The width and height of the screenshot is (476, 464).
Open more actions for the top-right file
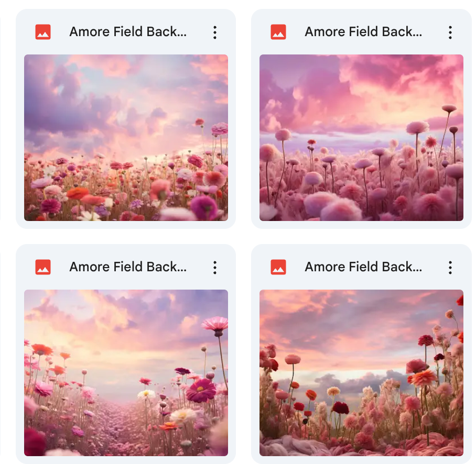[x=450, y=32]
